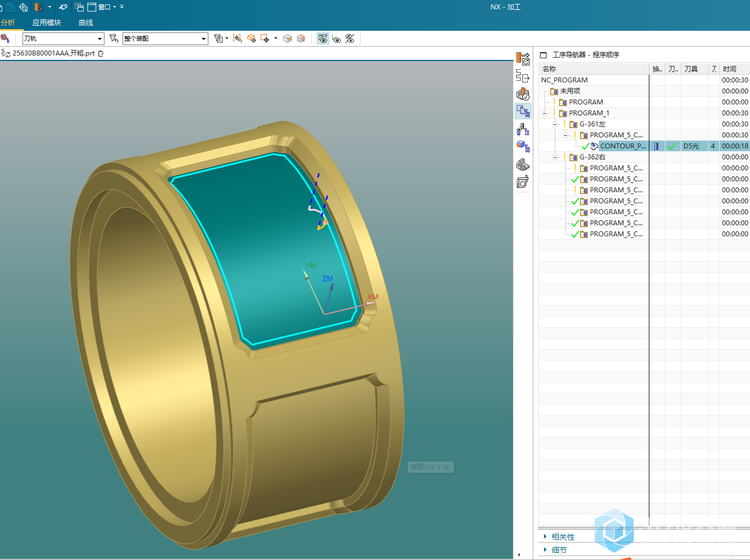This screenshot has height=560, width=750.
Task: Click the left scroll arrow below the sidebar
Action: pos(519,555)
